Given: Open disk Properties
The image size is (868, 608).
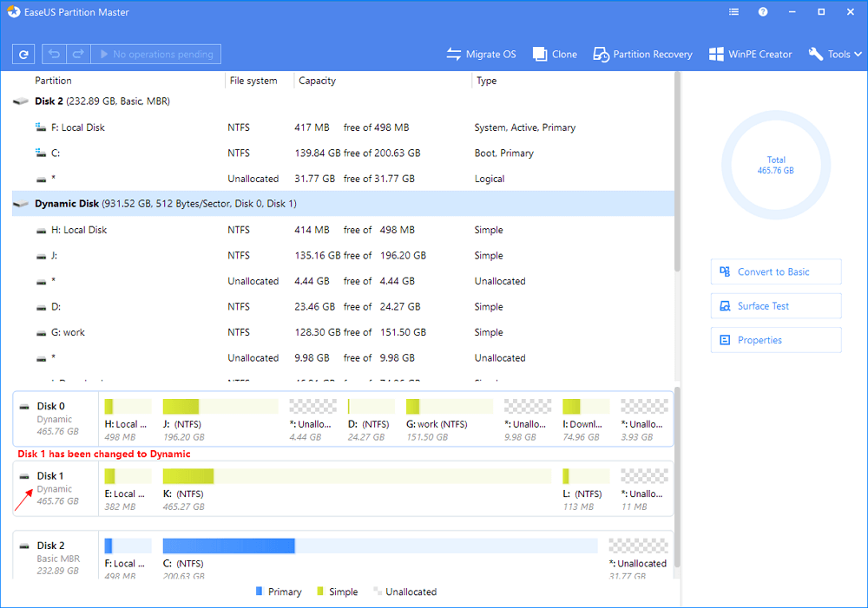Looking at the screenshot, I should click(x=775, y=340).
